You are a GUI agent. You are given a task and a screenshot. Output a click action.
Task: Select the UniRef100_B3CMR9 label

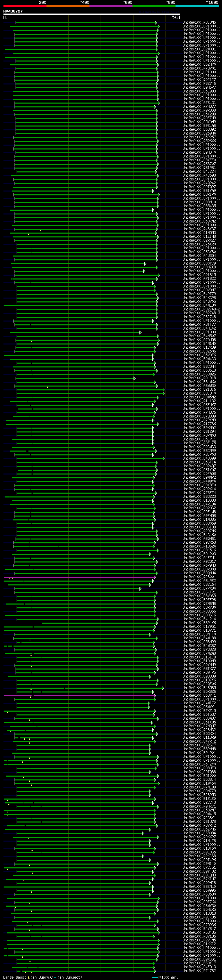(x=199, y=451)
